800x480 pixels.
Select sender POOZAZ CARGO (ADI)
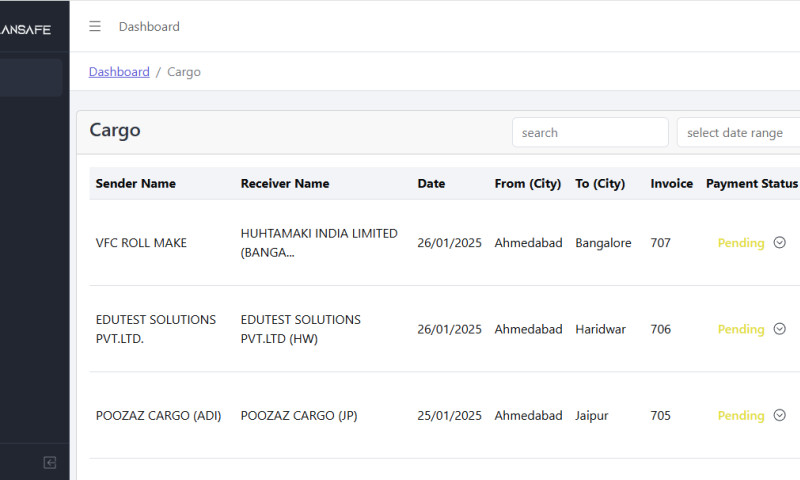pos(159,416)
